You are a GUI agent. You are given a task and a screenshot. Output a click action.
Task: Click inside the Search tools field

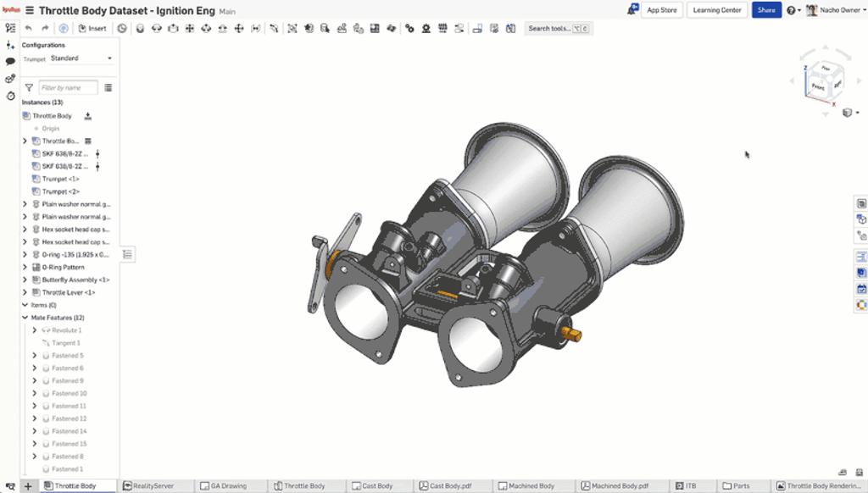click(x=552, y=28)
